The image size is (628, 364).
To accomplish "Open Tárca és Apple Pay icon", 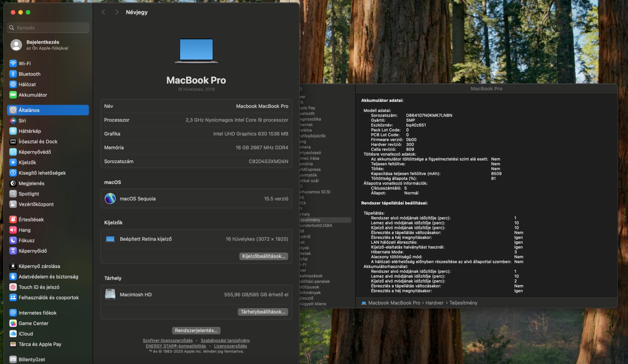I will pyautogui.click(x=13, y=344).
